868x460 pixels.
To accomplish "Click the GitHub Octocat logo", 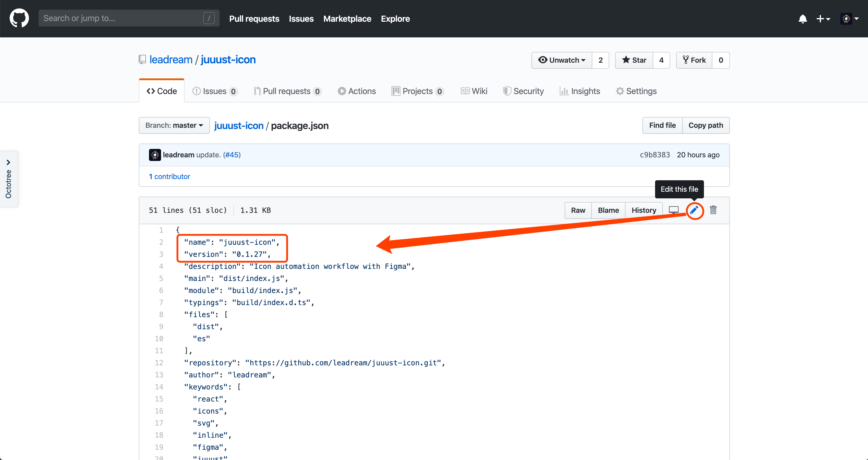I will coord(19,18).
